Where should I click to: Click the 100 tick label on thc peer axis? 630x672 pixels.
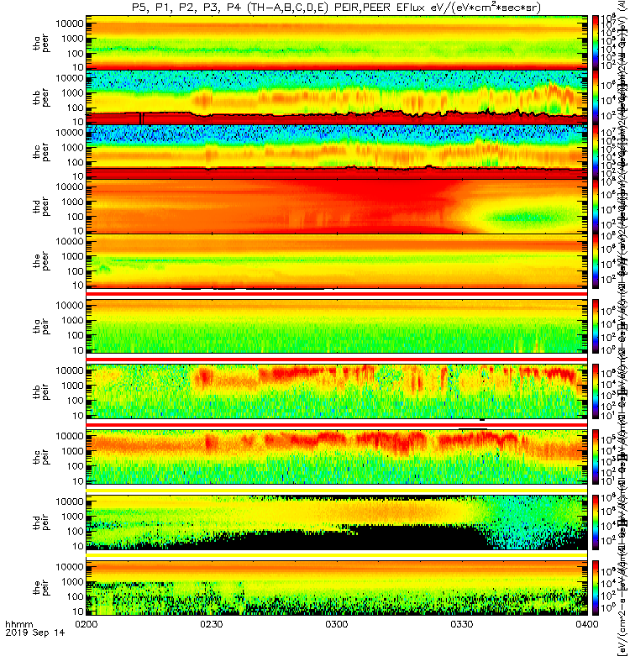pyautogui.click(x=75, y=162)
